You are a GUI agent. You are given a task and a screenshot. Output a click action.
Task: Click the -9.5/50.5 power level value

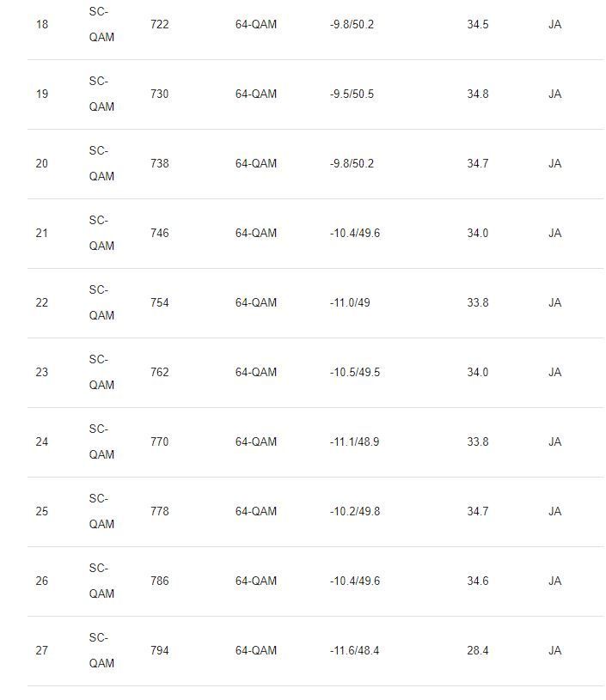352,94
